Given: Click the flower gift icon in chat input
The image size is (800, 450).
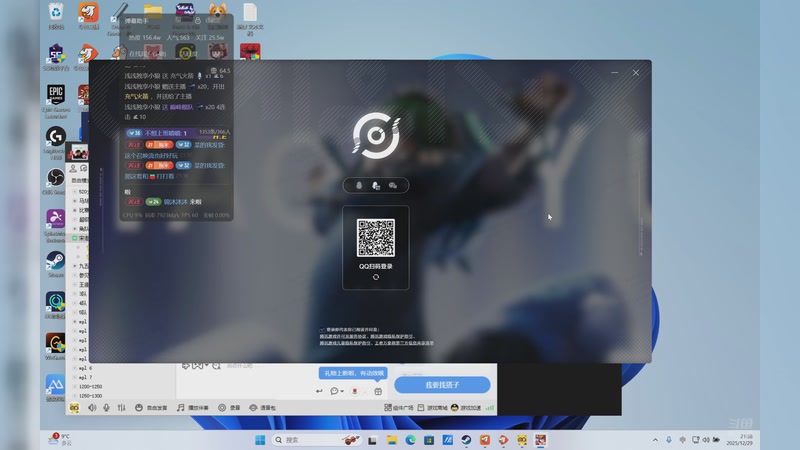Looking at the screenshot, I should coord(355,391).
